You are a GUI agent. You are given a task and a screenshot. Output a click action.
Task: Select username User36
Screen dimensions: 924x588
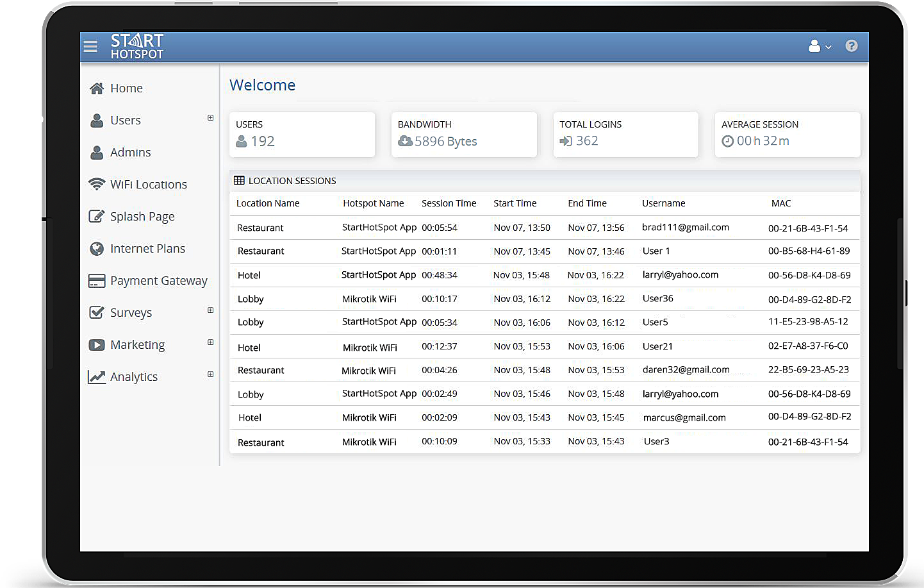[658, 299]
